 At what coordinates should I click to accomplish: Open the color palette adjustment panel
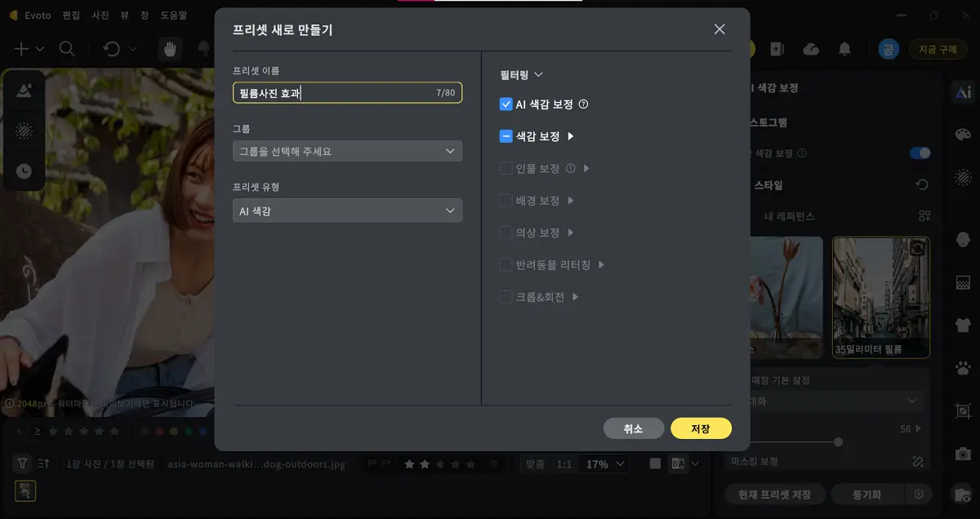point(964,134)
